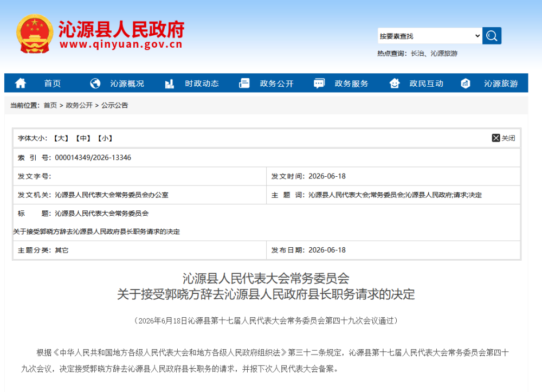Open the 首页 navigation menu item
The height and width of the screenshot is (392, 542).
pos(53,83)
